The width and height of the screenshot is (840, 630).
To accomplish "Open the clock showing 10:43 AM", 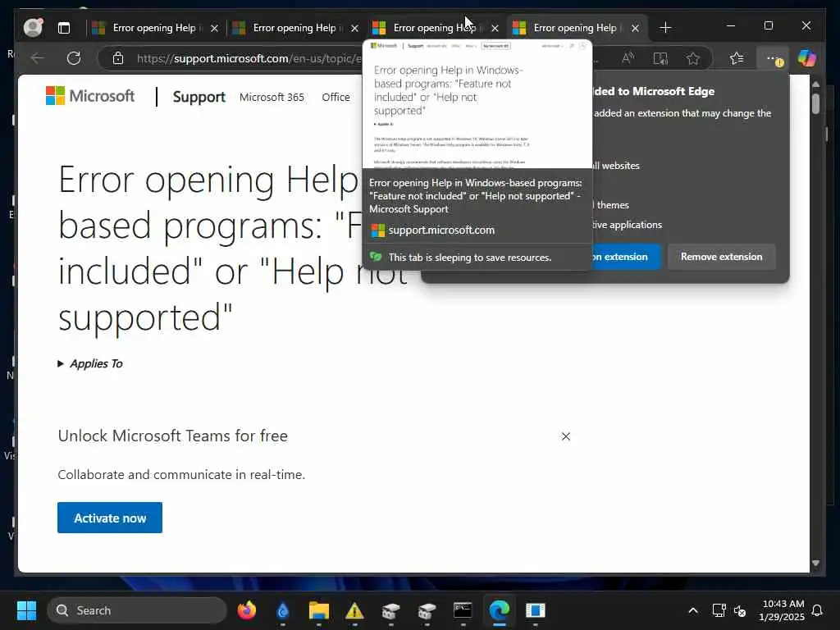I will tap(782, 610).
